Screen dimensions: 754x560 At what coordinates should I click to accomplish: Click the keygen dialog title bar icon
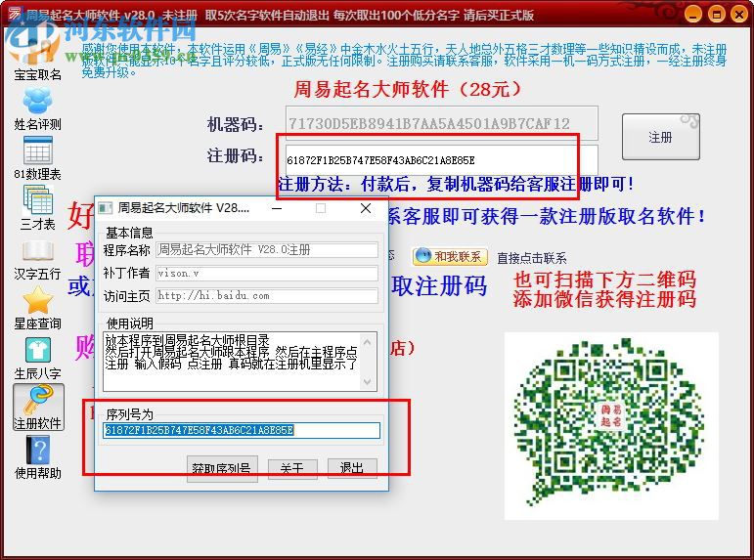(x=106, y=208)
